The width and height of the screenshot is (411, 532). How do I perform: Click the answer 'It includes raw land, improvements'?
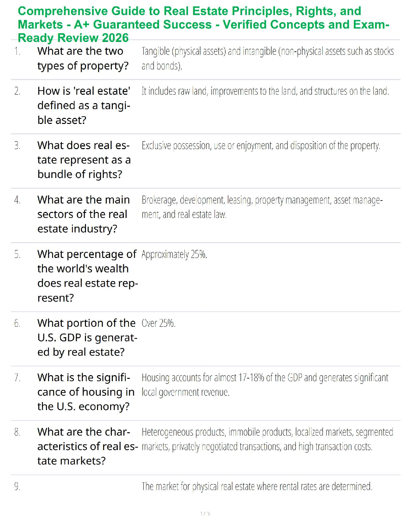tap(265, 91)
